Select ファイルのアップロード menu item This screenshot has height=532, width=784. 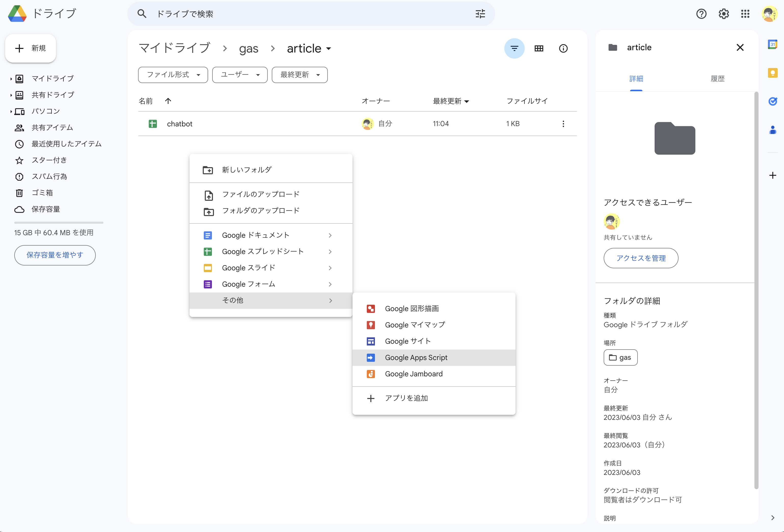click(271, 194)
